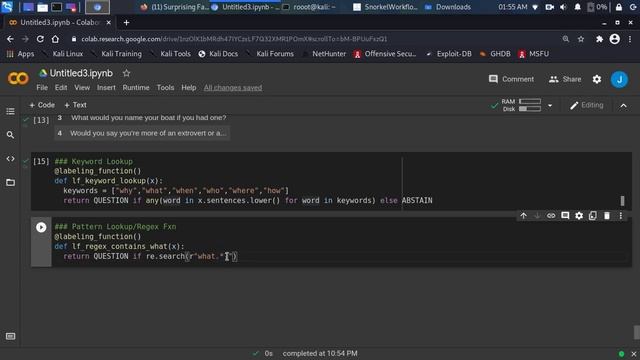Delete the current cell
The width and height of the screenshot is (640, 360).
[x=607, y=216]
